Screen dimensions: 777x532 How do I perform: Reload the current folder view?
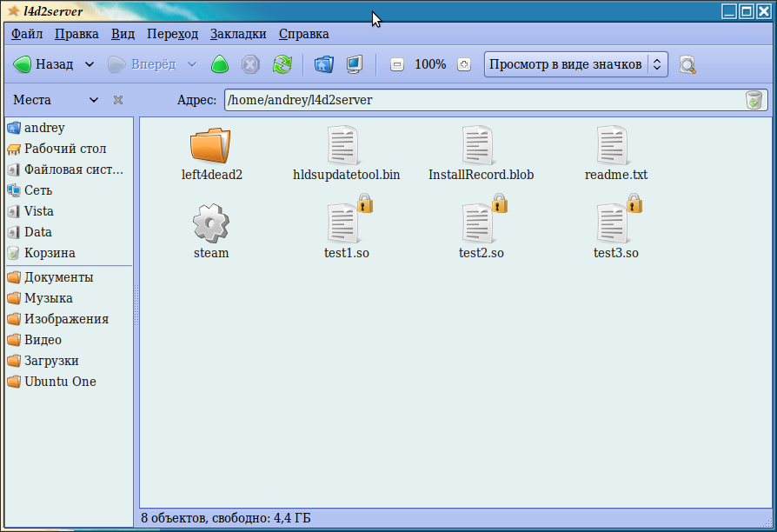tap(282, 64)
